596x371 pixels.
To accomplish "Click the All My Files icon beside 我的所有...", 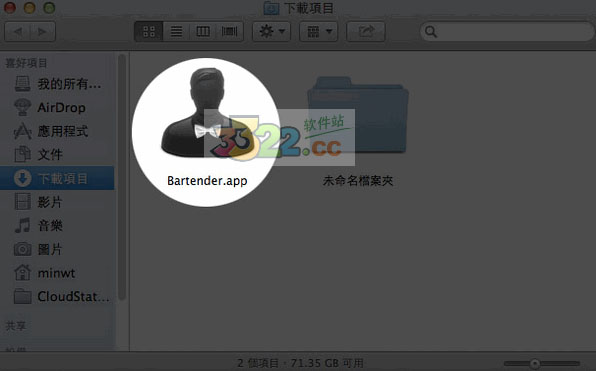I will point(22,84).
